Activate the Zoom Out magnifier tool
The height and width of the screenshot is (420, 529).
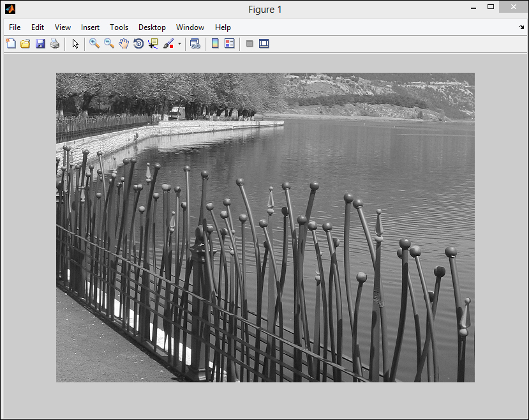[109, 43]
